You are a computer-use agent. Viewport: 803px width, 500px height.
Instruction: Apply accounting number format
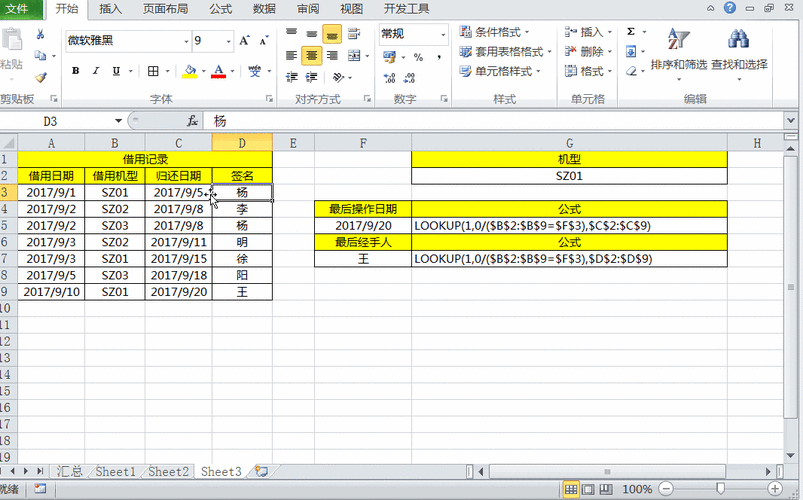click(x=389, y=56)
